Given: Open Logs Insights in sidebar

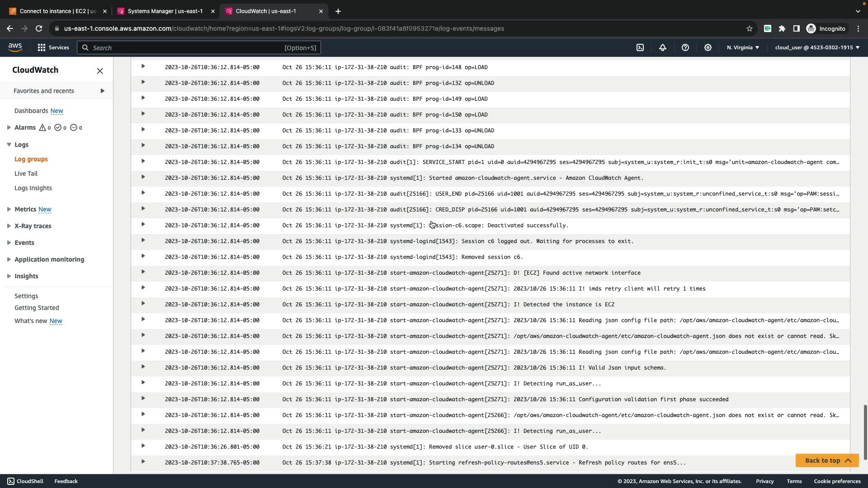Looking at the screenshot, I should (33, 188).
